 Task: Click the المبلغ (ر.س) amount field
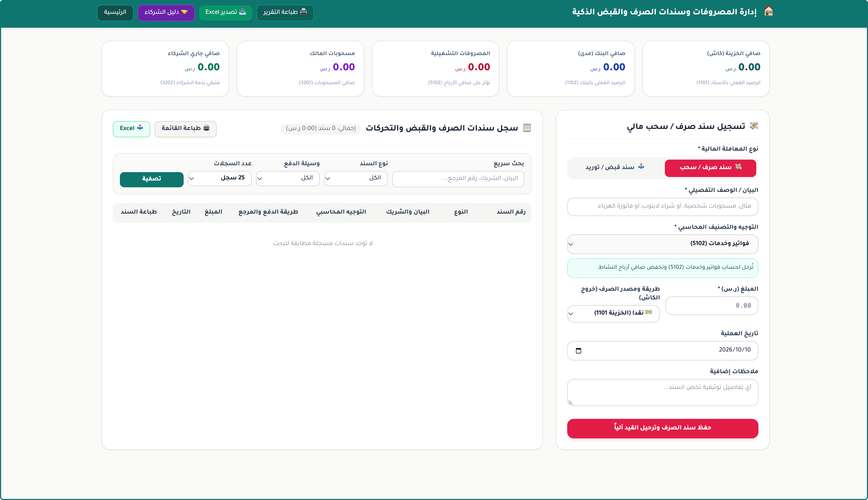pos(712,305)
